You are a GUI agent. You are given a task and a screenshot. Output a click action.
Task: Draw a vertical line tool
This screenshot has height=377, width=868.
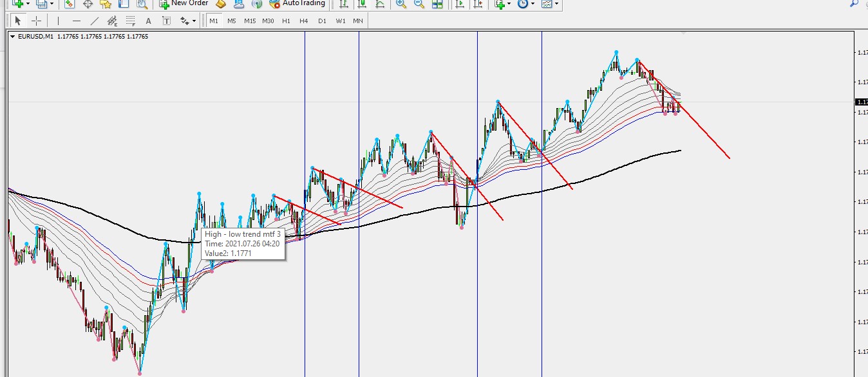point(58,21)
